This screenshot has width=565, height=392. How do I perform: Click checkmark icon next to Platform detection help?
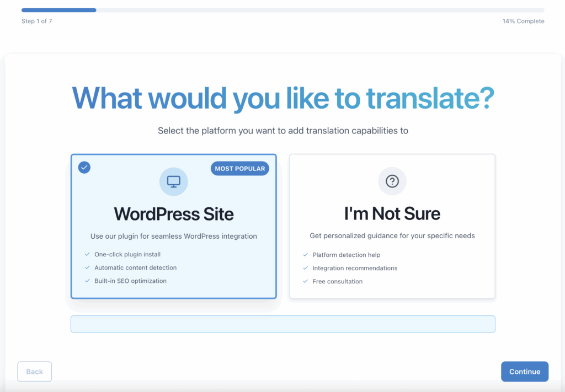(306, 255)
